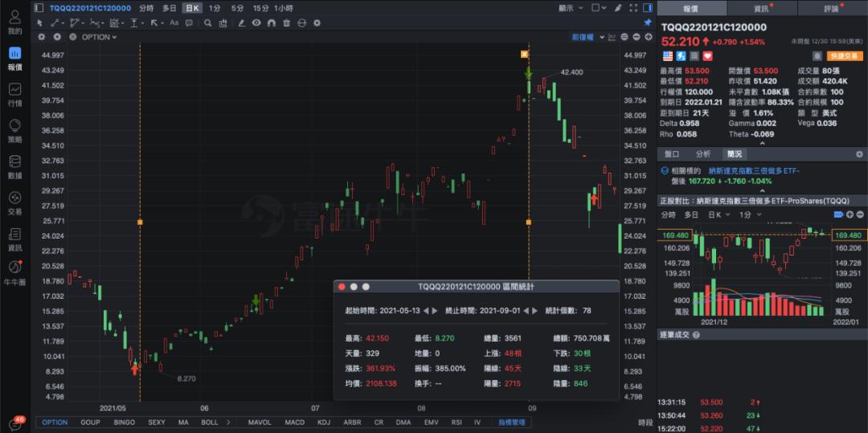Screen dimensions: 868x433
Task: Open the OPTION indicator dropdown
Action: (100, 37)
